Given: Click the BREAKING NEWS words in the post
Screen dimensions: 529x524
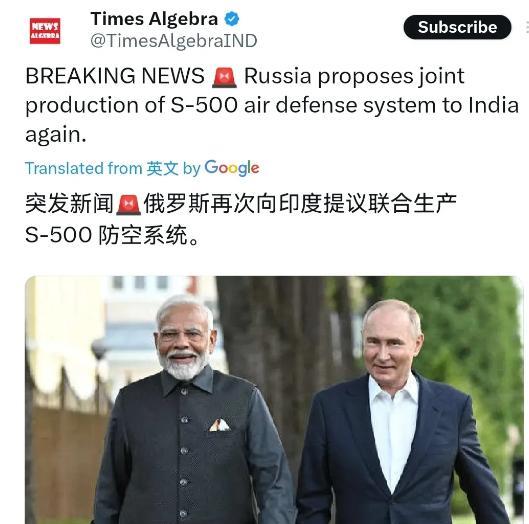Looking at the screenshot, I should pyautogui.click(x=115, y=76).
